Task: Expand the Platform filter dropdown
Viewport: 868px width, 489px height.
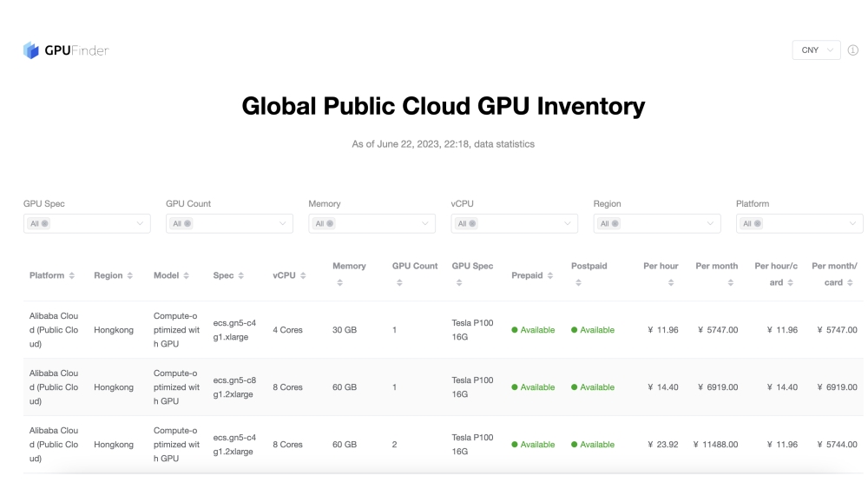Action: (x=799, y=224)
